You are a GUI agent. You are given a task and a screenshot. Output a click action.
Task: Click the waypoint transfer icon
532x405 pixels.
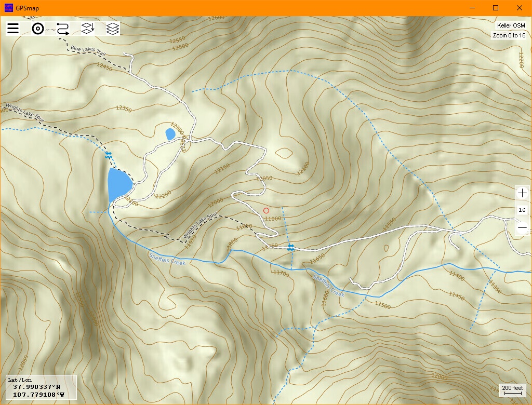(x=87, y=28)
